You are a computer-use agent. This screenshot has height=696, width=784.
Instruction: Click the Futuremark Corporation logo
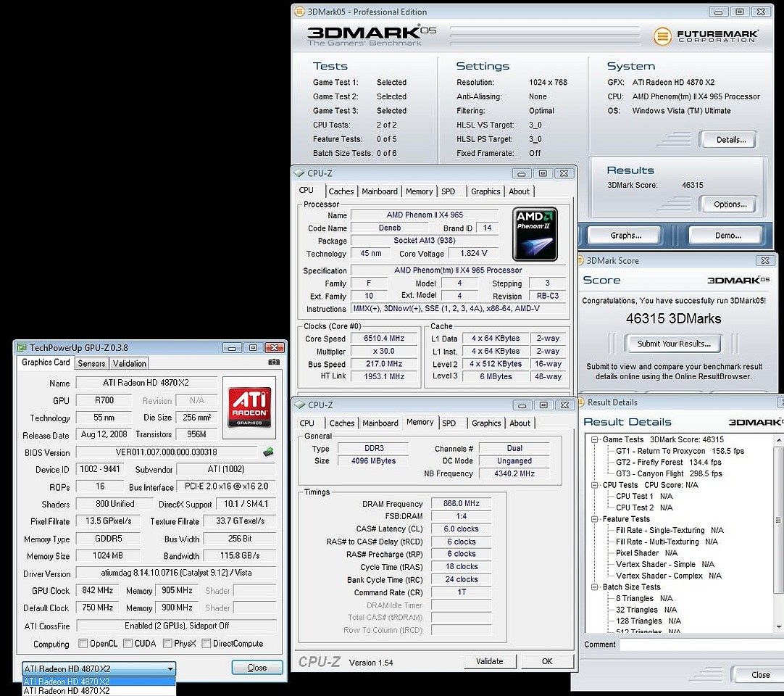(x=706, y=36)
